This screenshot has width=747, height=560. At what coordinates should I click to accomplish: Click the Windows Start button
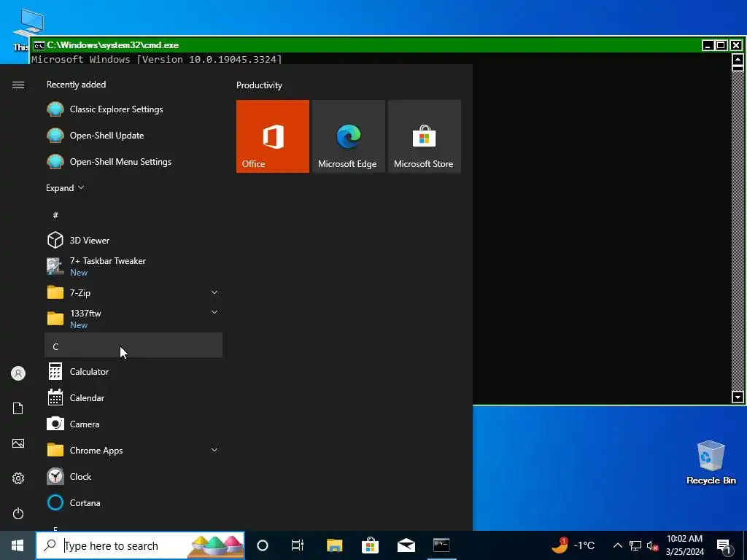pyautogui.click(x=18, y=545)
